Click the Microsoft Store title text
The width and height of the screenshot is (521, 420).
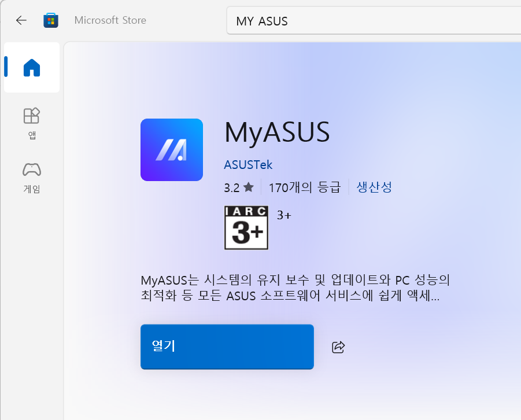pos(110,20)
